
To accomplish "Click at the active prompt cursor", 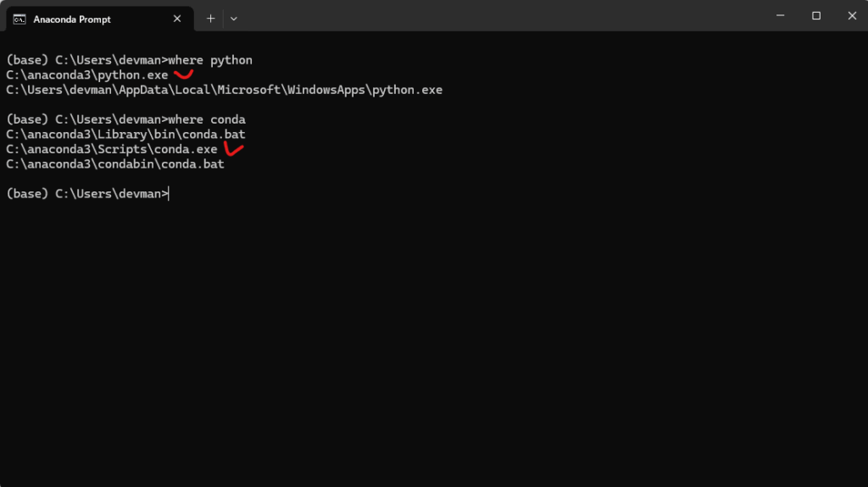I will [x=169, y=194].
